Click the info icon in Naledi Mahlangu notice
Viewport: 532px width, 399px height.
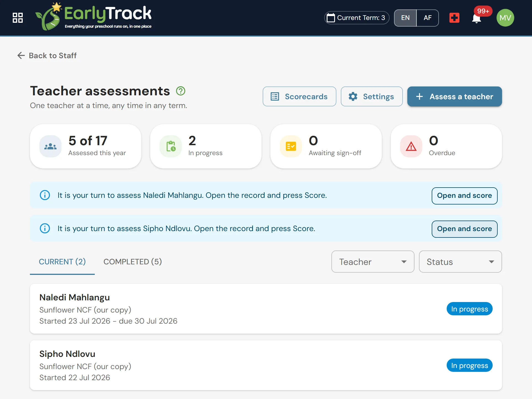tap(45, 195)
